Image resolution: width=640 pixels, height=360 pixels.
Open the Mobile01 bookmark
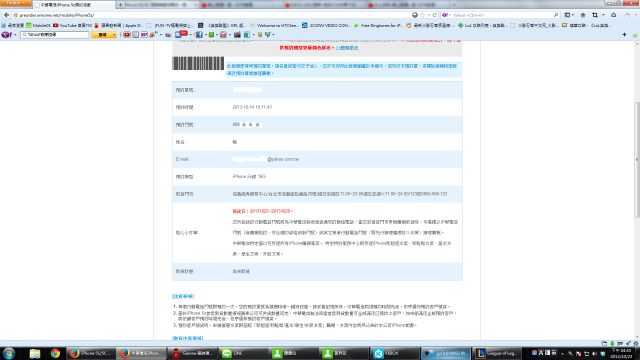(x=38, y=25)
